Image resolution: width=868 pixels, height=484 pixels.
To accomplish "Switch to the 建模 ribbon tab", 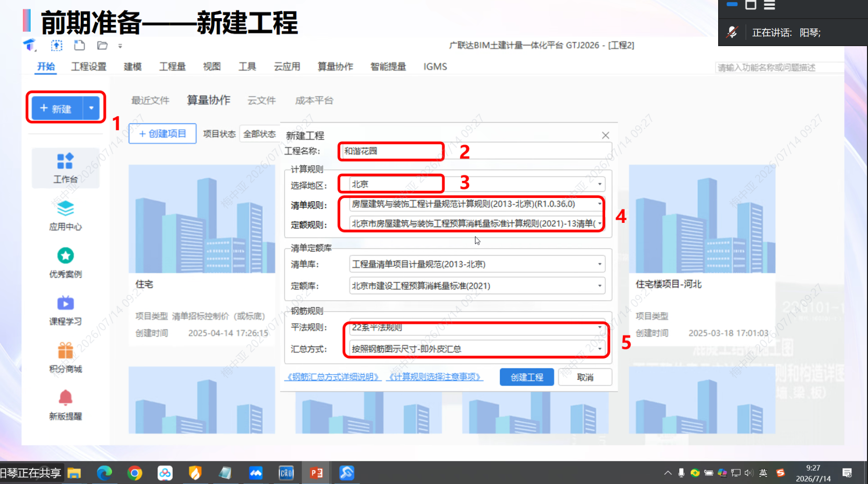I will (133, 67).
